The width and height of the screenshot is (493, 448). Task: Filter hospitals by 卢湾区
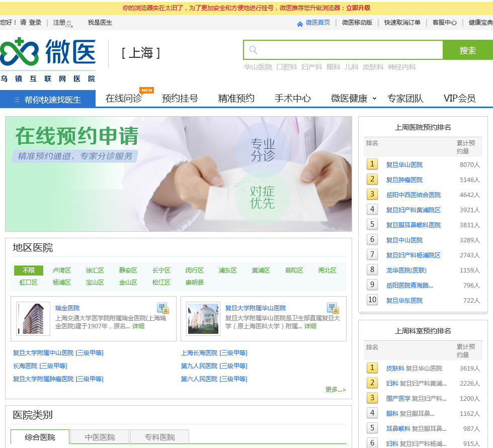click(61, 270)
